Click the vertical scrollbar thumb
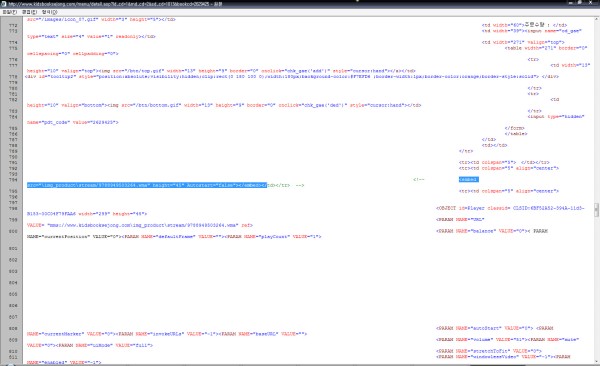Screen dimensions: 600x366 (597, 210)
